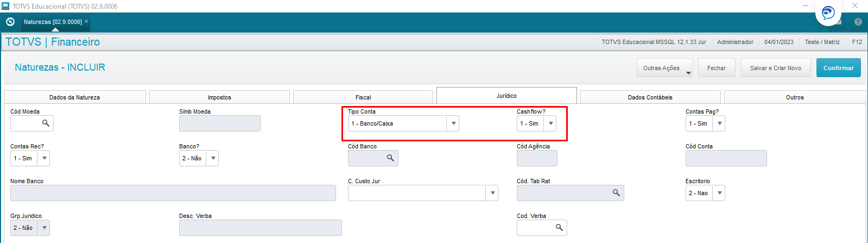The image size is (868, 243).
Task: Click the TOTVS Educacional MSSQL 12.1.33 Jur label
Action: click(654, 42)
